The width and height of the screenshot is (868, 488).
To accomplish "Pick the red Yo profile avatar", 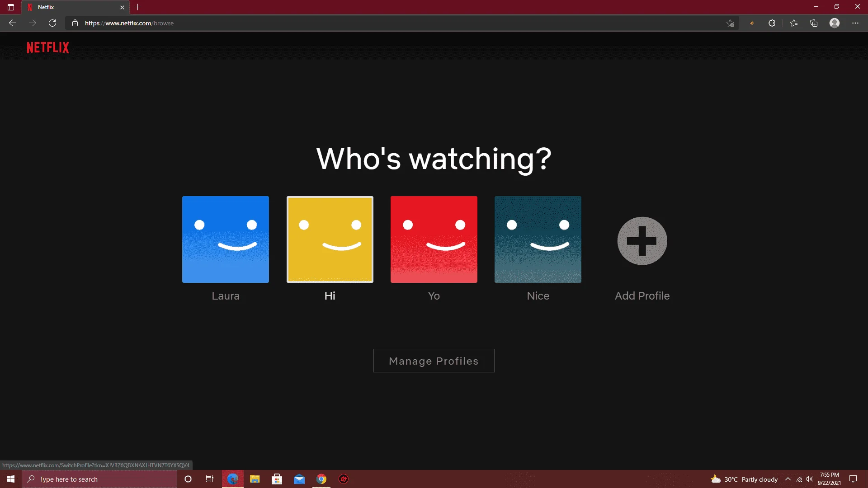I will pyautogui.click(x=434, y=239).
